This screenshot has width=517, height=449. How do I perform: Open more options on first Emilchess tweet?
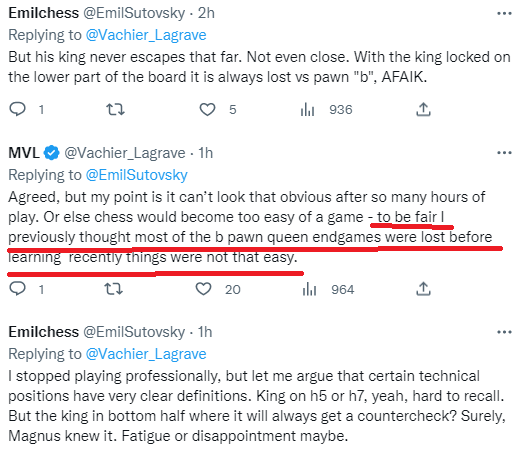pyautogui.click(x=504, y=13)
